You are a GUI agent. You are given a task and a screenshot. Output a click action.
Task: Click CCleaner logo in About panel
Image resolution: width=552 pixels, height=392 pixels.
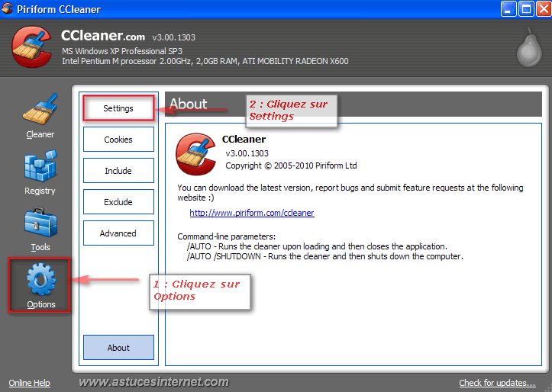[195, 154]
